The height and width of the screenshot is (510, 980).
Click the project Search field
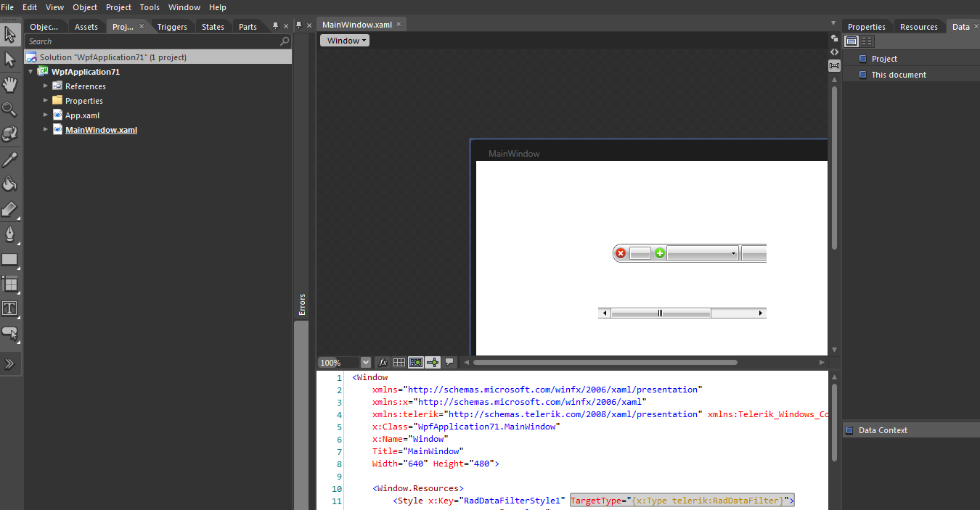pos(152,41)
